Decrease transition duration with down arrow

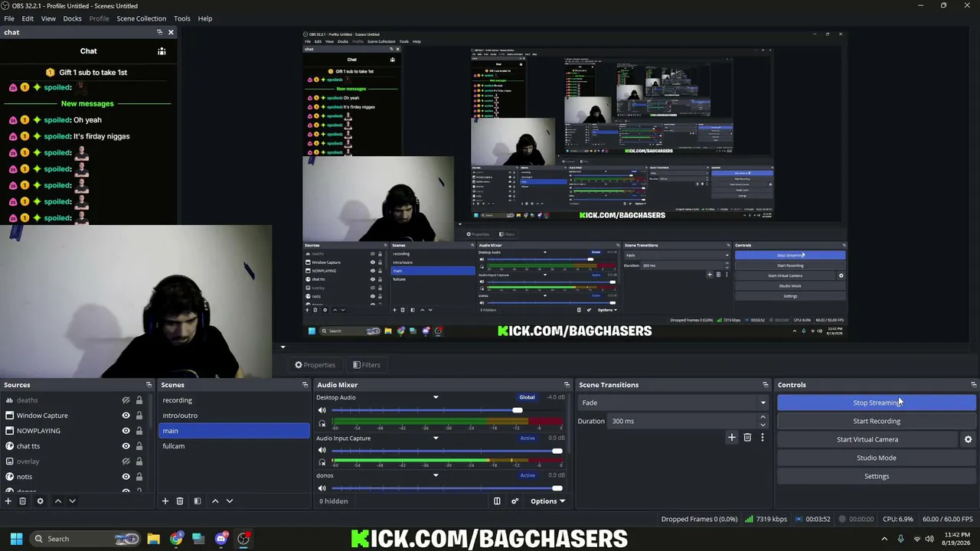point(763,425)
